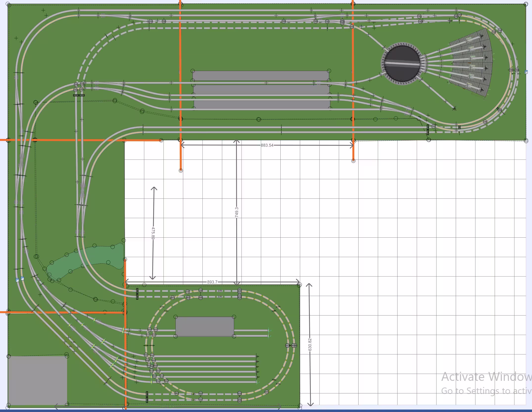Click the 56.5 height marker circle
The height and width of the screenshot is (412, 532).
click(x=177, y=393)
